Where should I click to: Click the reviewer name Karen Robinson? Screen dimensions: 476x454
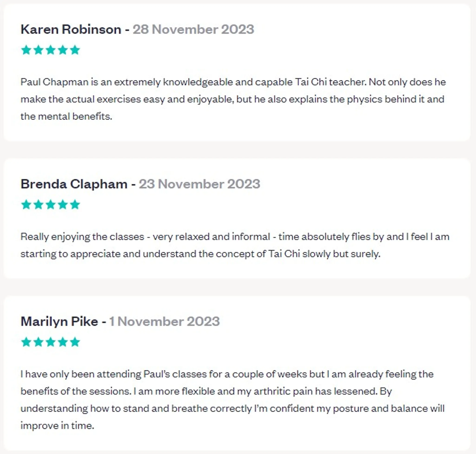[x=71, y=30]
